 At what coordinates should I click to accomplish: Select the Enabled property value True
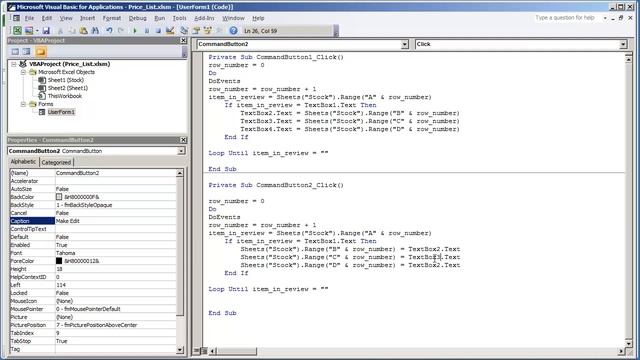tap(61, 245)
